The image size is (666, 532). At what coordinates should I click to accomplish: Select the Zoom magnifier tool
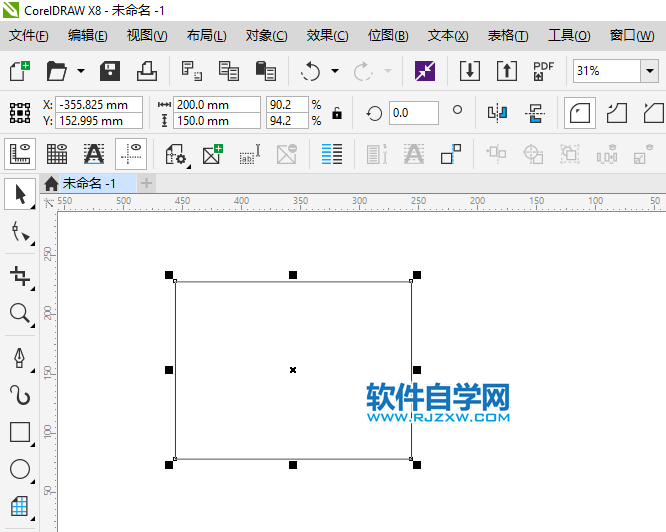click(x=20, y=314)
